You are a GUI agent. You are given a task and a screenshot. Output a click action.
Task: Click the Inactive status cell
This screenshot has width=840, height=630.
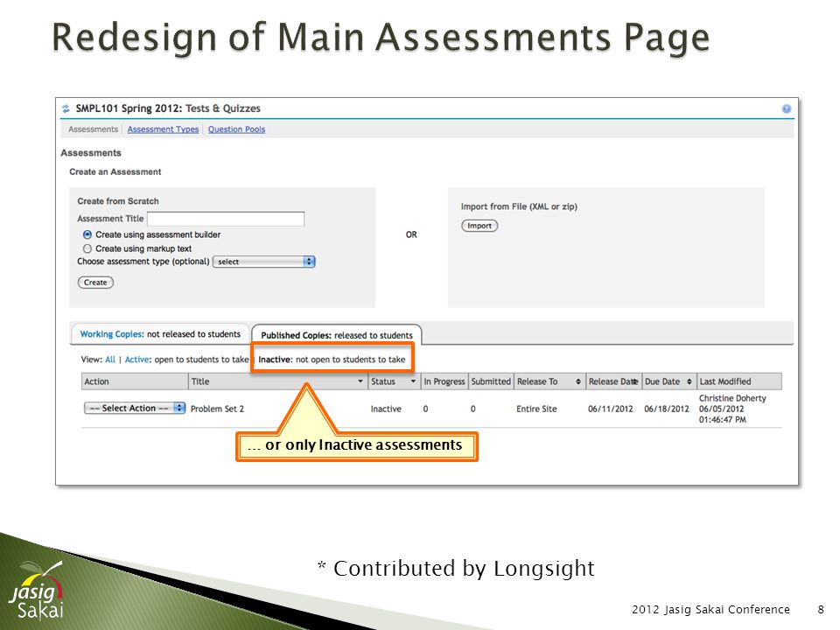pos(386,409)
